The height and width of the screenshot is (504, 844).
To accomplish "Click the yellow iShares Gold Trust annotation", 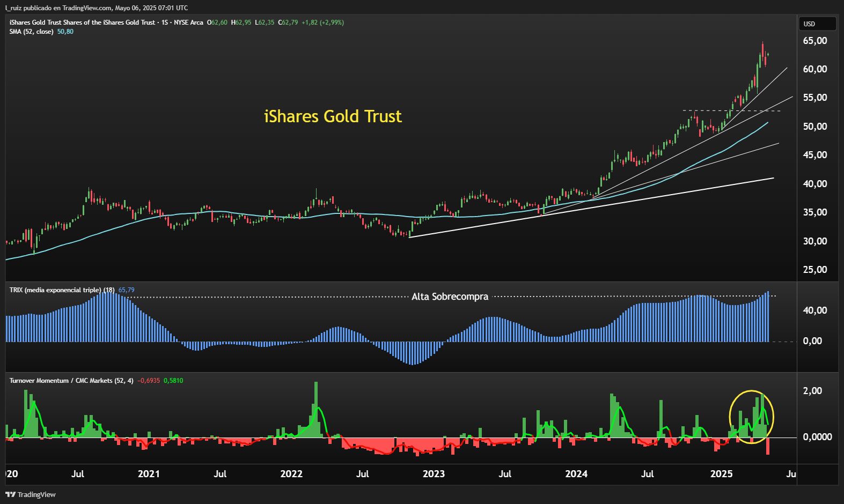I will pyautogui.click(x=333, y=116).
